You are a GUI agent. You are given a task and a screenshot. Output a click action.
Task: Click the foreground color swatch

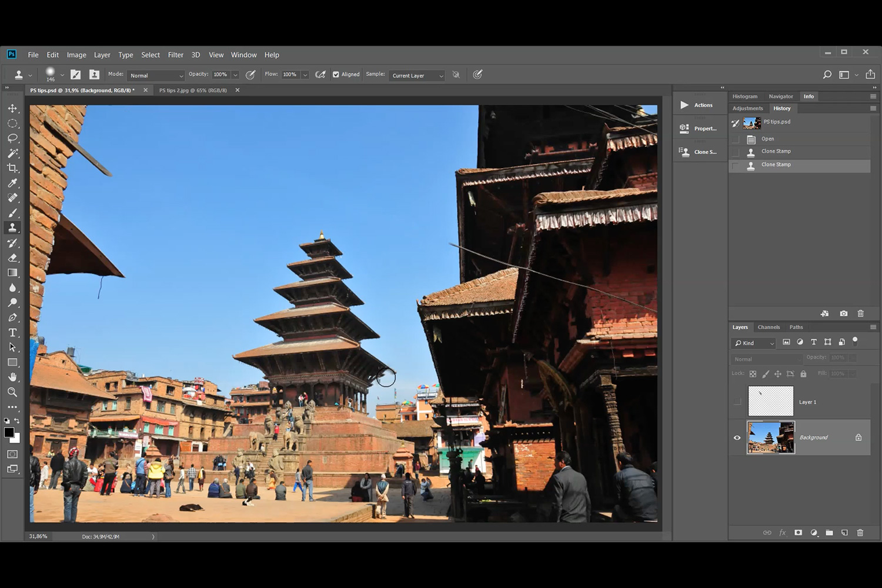(x=9, y=432)
